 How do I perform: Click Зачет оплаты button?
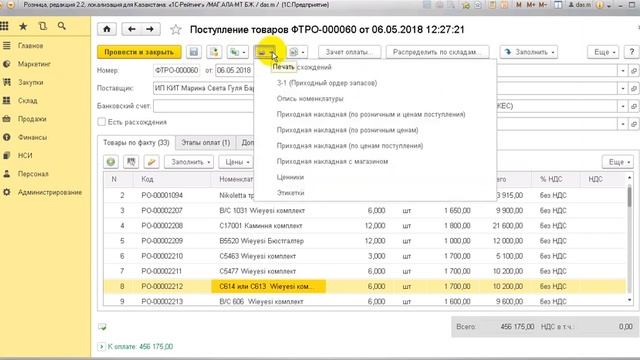[349, 52]
